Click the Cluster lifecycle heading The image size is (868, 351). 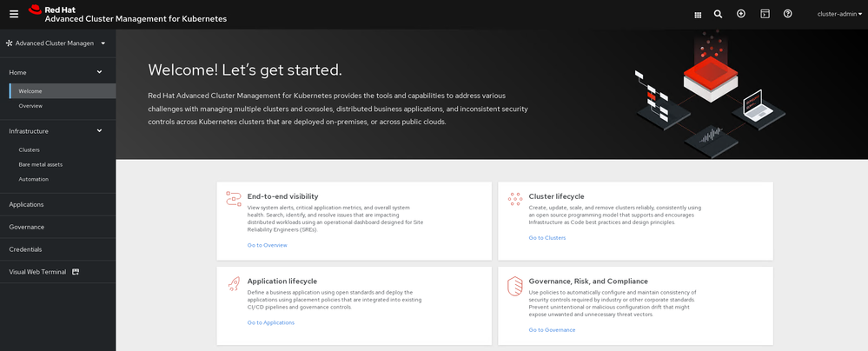coord(556,196)
